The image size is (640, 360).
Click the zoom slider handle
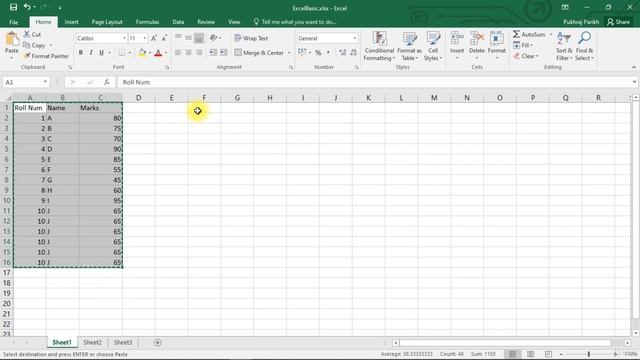pyautogui.click(x=589, y=354)
